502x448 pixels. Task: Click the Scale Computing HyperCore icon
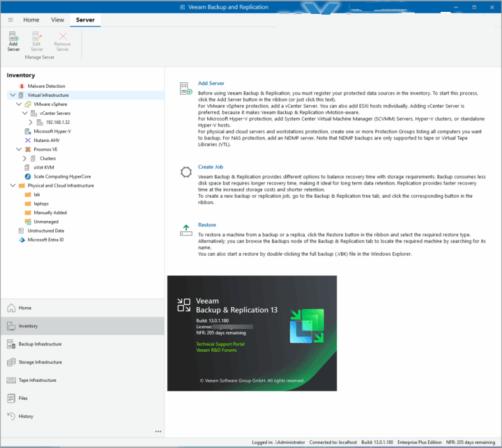[x=28, y=177]
